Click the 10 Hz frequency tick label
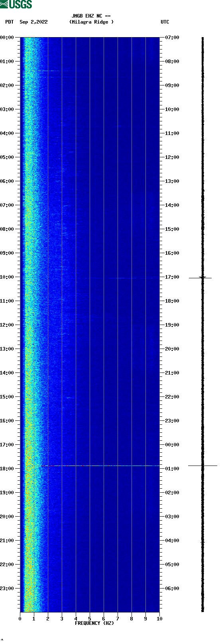This screenshot has width=220, height=644. (x=159, y=619)
